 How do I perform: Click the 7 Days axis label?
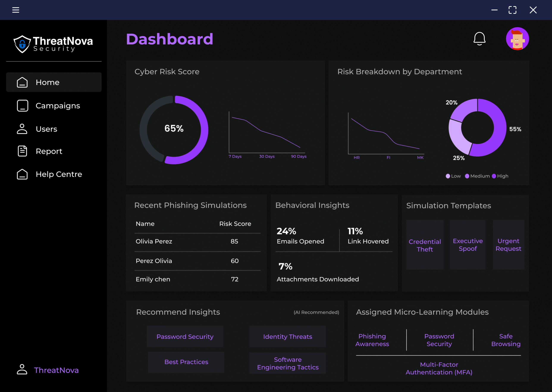pyautogui.click(x=235, y=156)
